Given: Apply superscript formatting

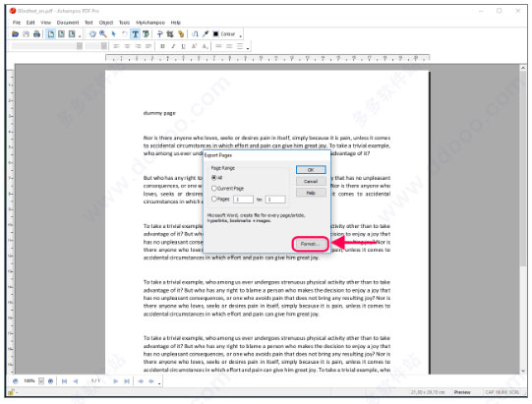Looking at the screenshot, I should click(194, 46).
